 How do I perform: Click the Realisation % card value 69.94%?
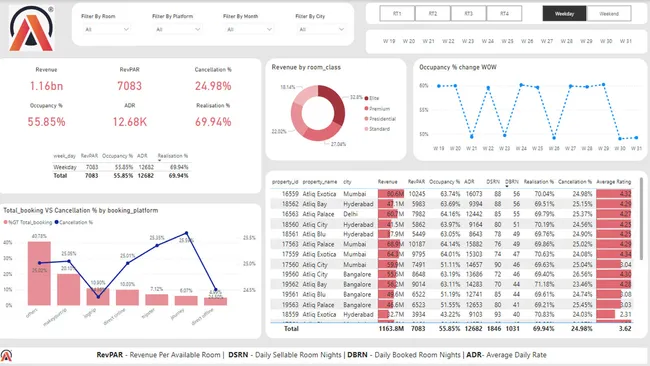213,122
